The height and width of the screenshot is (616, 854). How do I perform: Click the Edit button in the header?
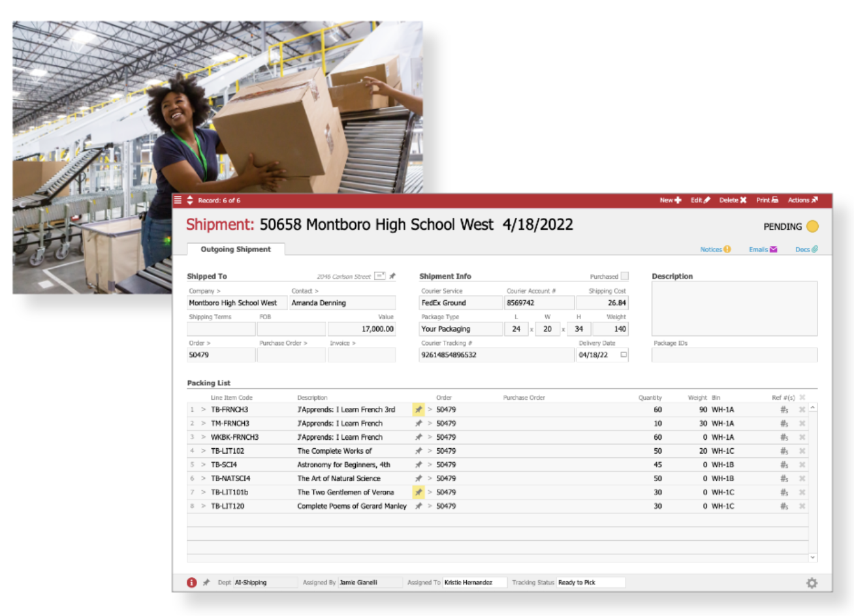700,200
